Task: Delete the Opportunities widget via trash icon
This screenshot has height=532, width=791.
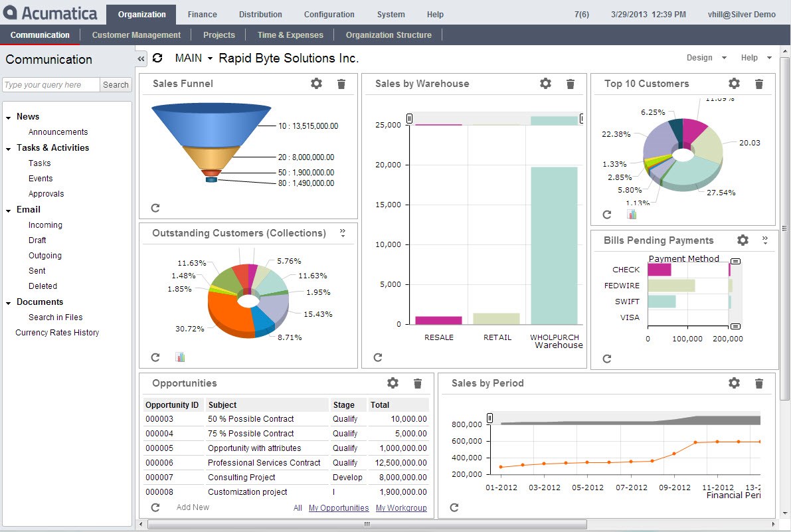Action: pyautogui.click(x=417, y=383)
